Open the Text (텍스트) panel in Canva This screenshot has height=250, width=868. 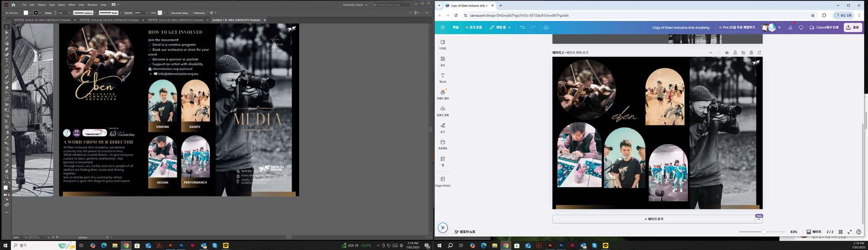pos(443,78)
